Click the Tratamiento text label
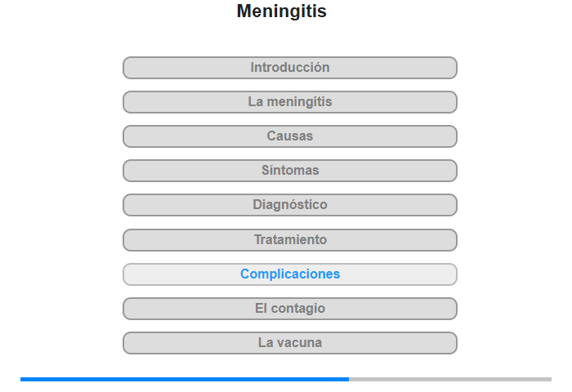572x392 pixels. tap(290, 240)
